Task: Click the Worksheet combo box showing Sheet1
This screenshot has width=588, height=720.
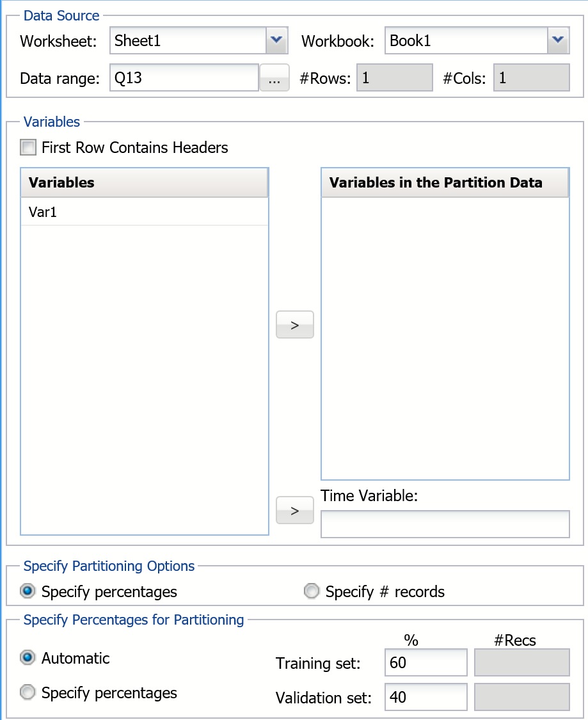Action: coord(188,40)
